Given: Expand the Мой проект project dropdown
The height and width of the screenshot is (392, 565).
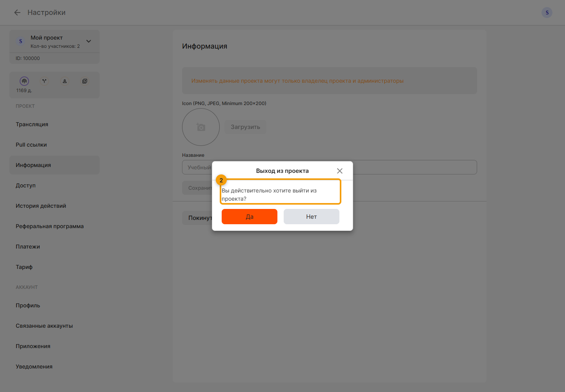Looking at the screenshot, I should pos(89,41).
